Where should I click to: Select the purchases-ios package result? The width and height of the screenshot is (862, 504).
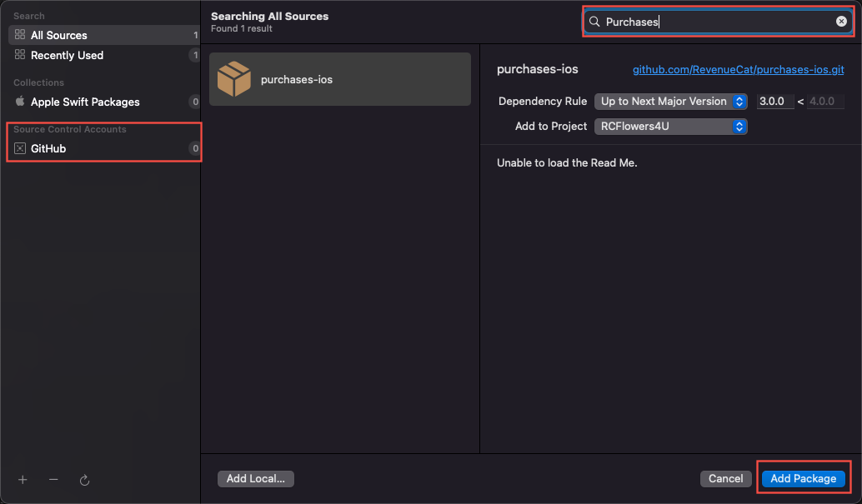pyautogui.click(x=340, y=79)
